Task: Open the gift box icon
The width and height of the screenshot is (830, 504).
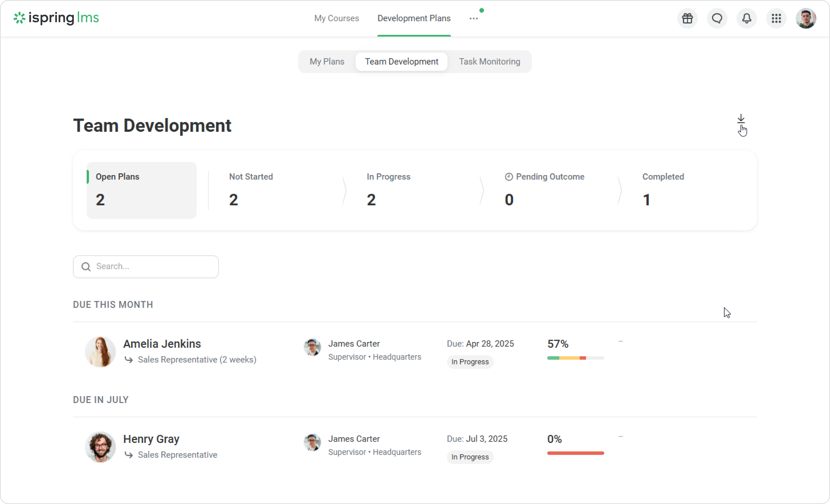Action: click(687, 18)
